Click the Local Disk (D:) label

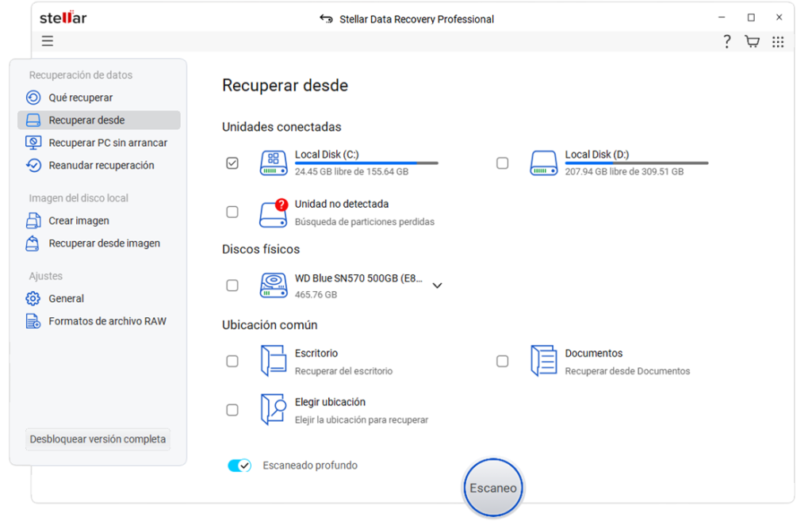[x=597, y=155]
